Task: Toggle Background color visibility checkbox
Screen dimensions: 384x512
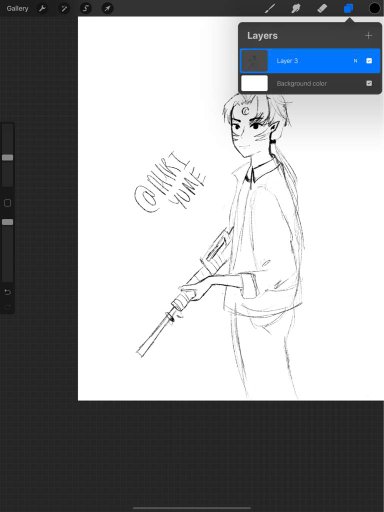Action: 369,83
